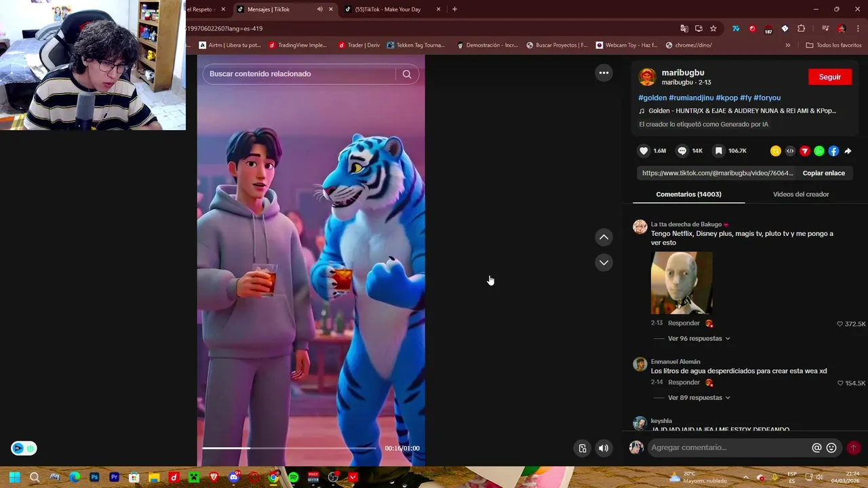
Task: Open the TradingView bookmark
Action: pos(298,45)
